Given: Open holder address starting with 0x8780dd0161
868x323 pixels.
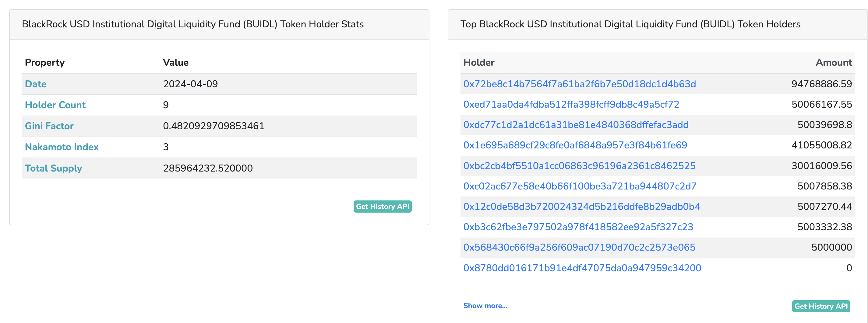Looking at the screenshot, I should tap(582, 268).
